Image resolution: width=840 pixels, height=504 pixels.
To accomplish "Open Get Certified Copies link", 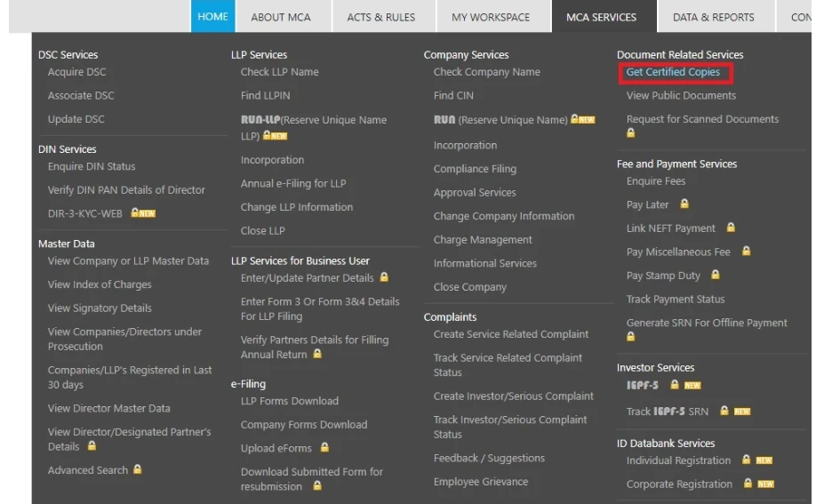I will tap(673, 72).
